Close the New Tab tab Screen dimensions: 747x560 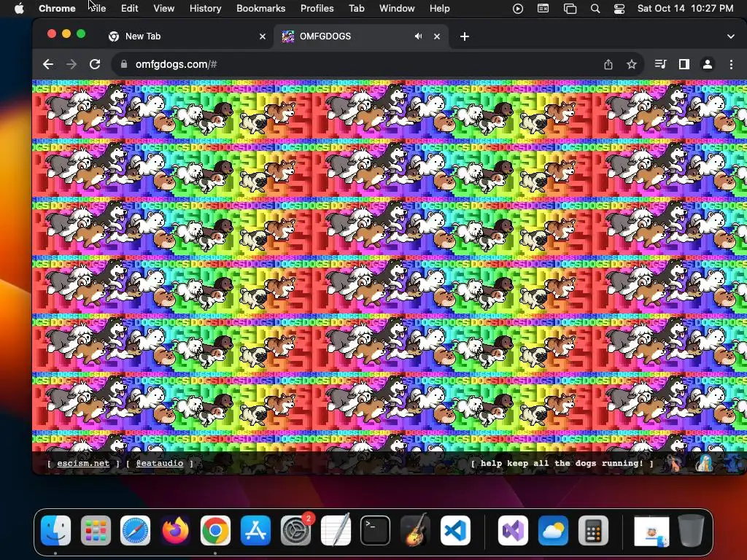262,36
